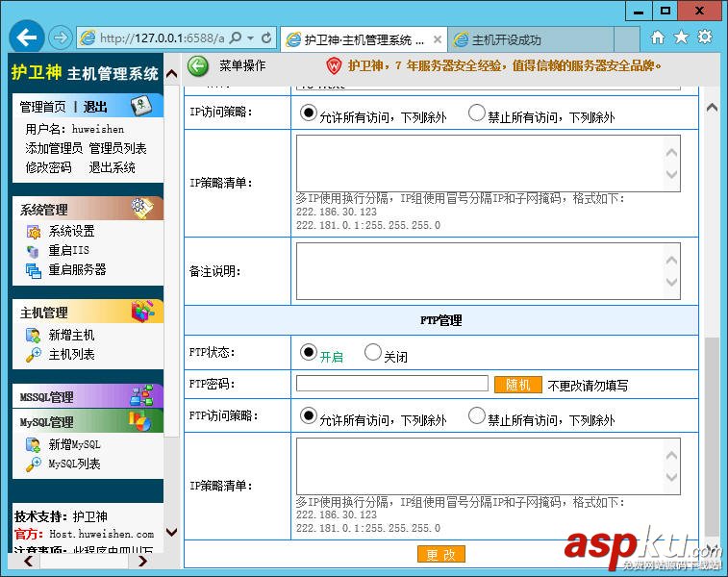Select the 护卫神·主机管理系统 tab
Viewport: 728px width, 577px height.
click(364, 40)
